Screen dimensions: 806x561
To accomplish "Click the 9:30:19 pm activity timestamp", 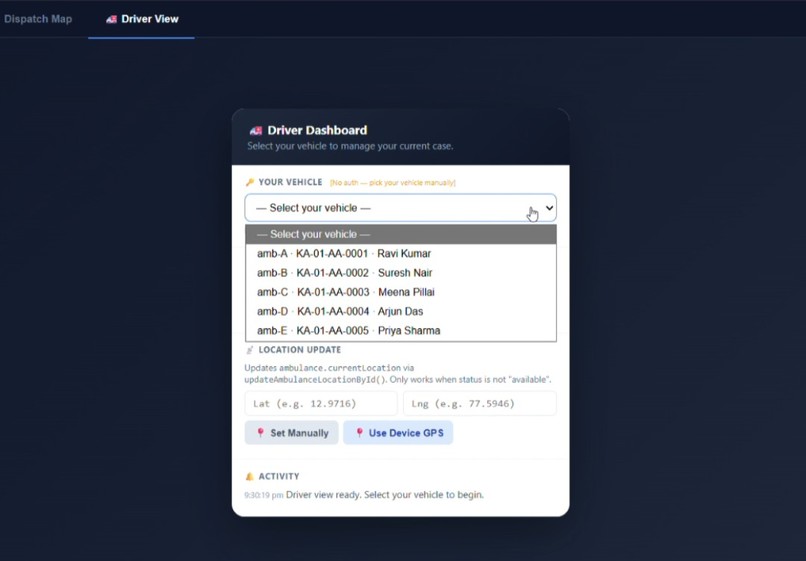I will point(264,495).
